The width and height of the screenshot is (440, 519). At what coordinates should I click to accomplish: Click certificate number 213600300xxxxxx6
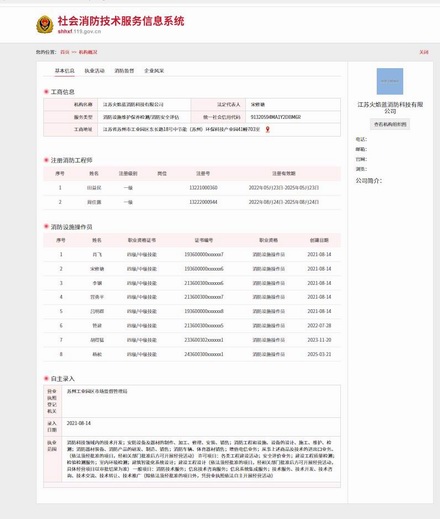pos(204,283)
